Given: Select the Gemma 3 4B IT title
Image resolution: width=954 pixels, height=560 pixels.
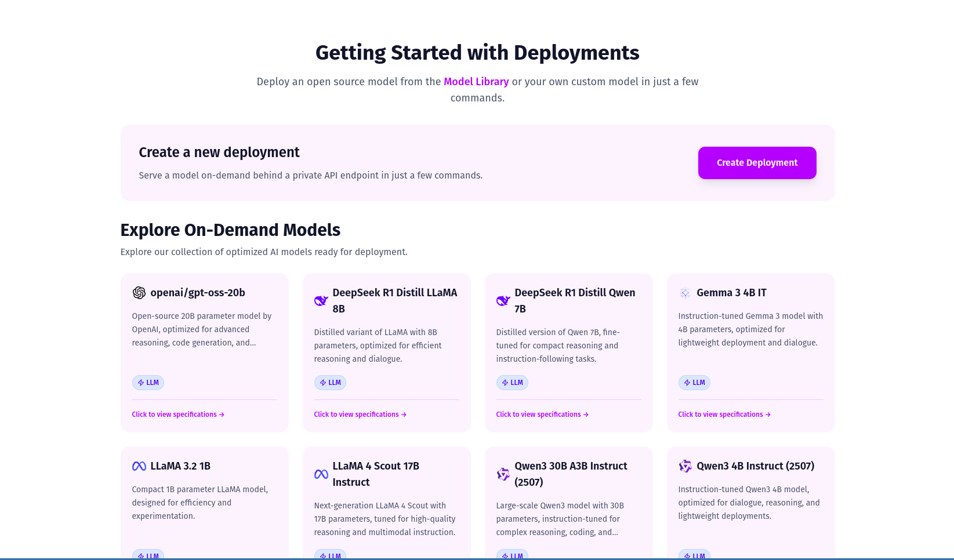Looking at the screenshot, I should [731, 293].
